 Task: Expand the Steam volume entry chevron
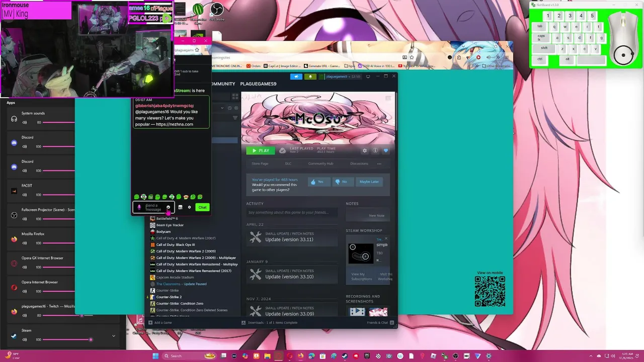pyautogui.click(x=113, y=336)
